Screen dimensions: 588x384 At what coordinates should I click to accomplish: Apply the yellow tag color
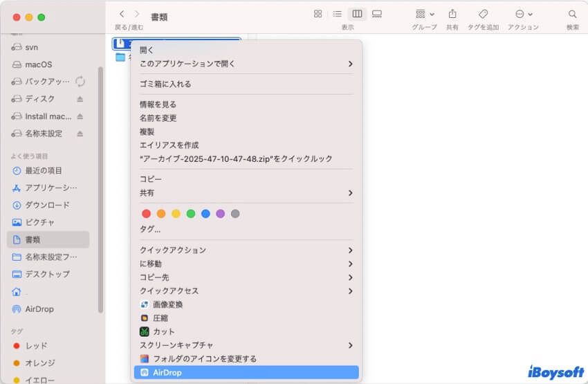click(176, 214)
